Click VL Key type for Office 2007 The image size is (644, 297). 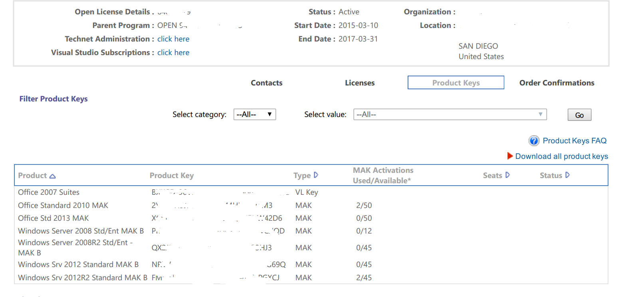(307, 192)
